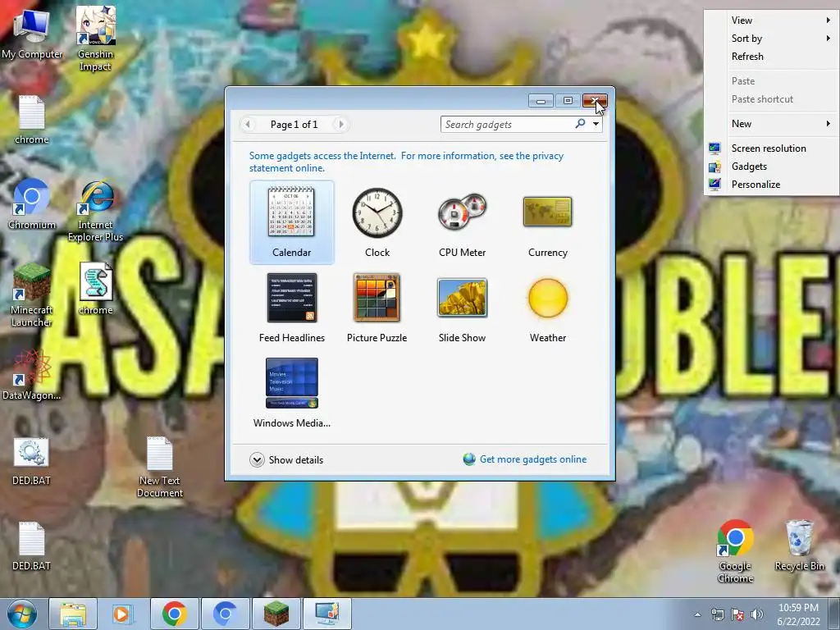The image size is (840, 630).
Task: Show hidden tray icons arrow
Action: 697,614
